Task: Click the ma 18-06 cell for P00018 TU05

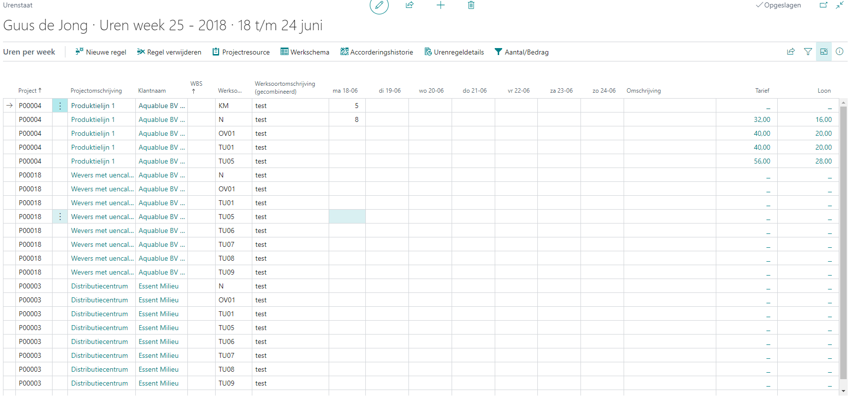Action: click(x=347, y=217)
